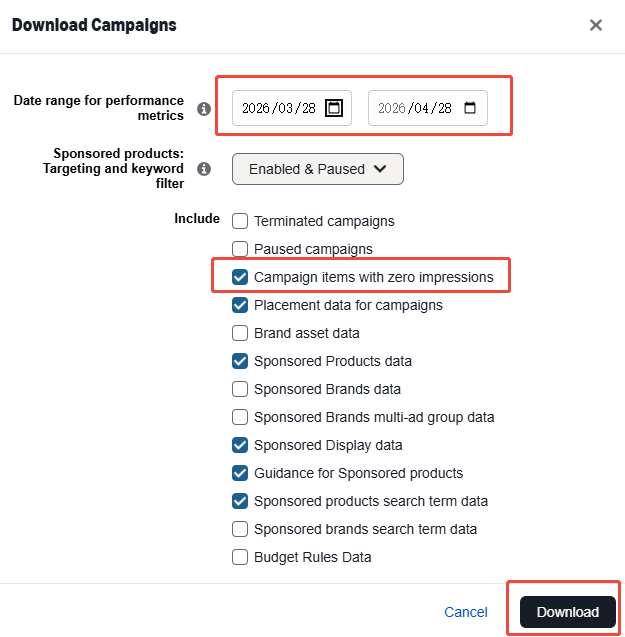Click info icon beside Targeting and keyword filter
The width and height of the screenshot is (625, 637).
point(204,169)
